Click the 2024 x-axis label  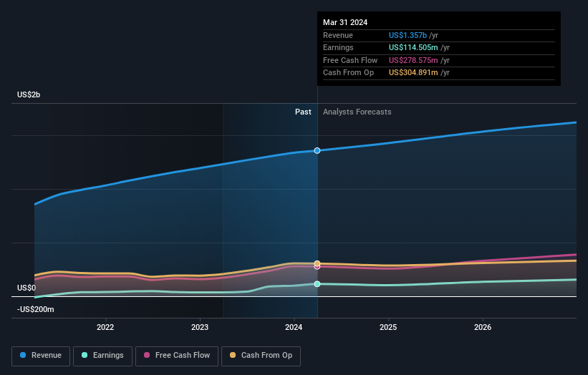[x=294, y=327]
